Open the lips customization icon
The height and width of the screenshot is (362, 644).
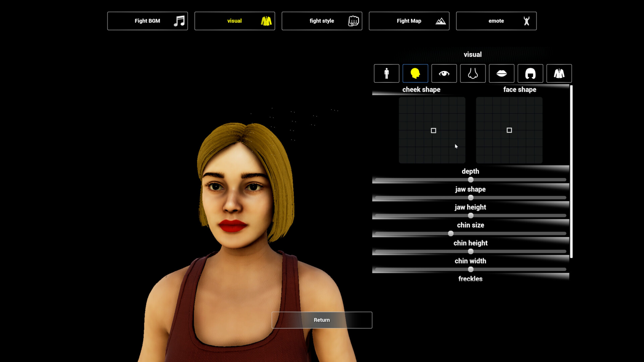(x=501, y=73)
